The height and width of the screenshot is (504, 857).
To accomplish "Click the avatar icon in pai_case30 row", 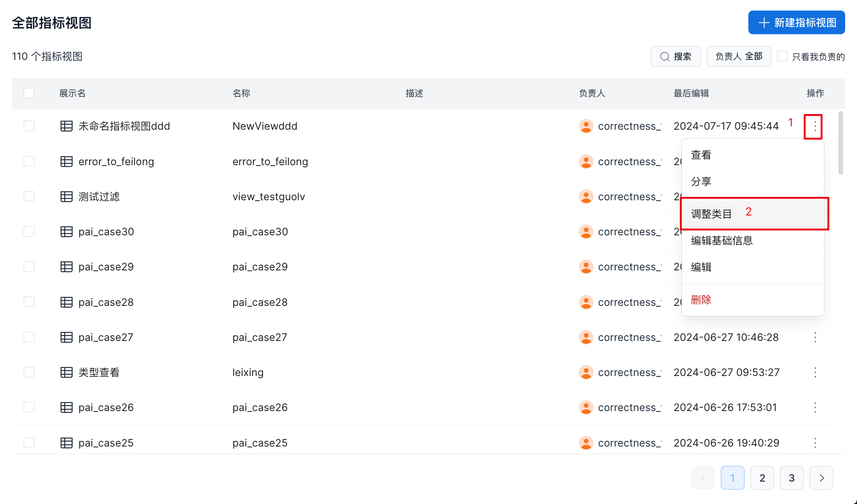I will tap(586, 232).
